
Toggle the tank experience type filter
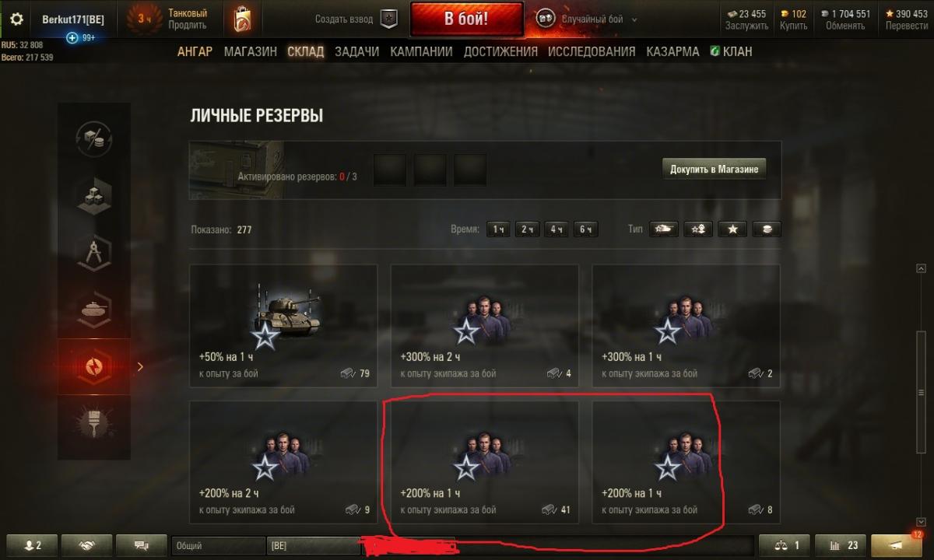664,229
